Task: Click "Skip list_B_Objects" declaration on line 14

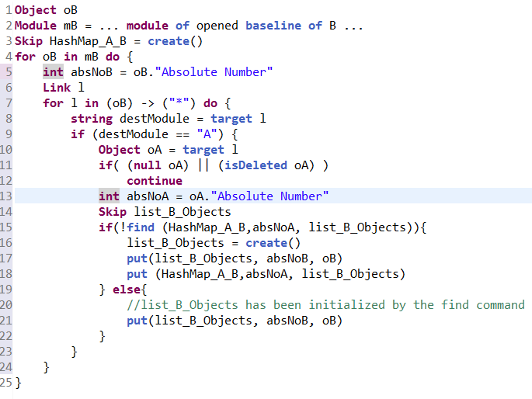Action: (165, 211)
